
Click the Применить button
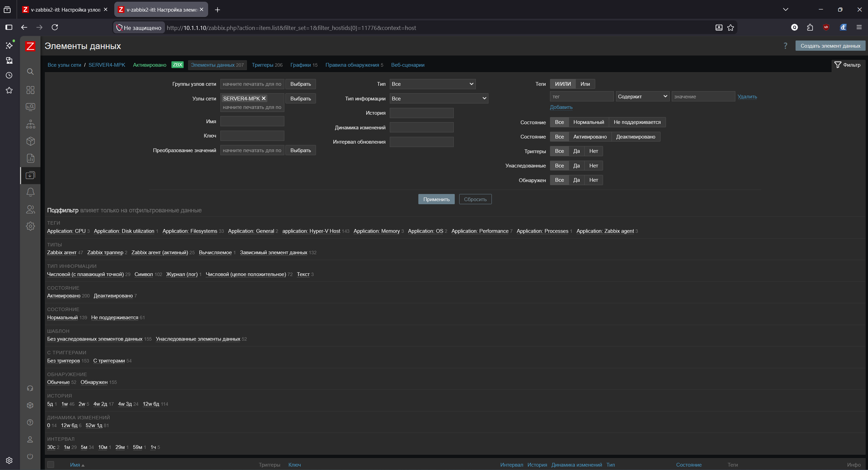coord(436,199)
